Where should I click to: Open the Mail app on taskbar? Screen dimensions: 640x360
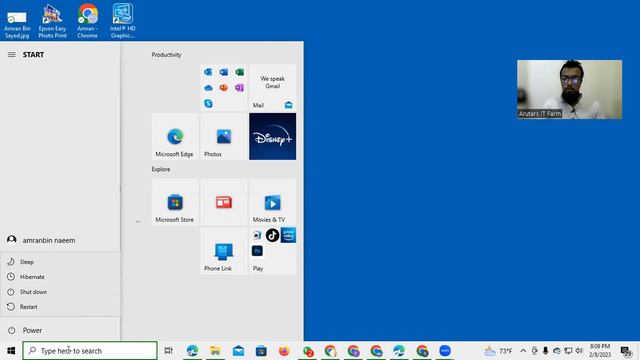238,351
